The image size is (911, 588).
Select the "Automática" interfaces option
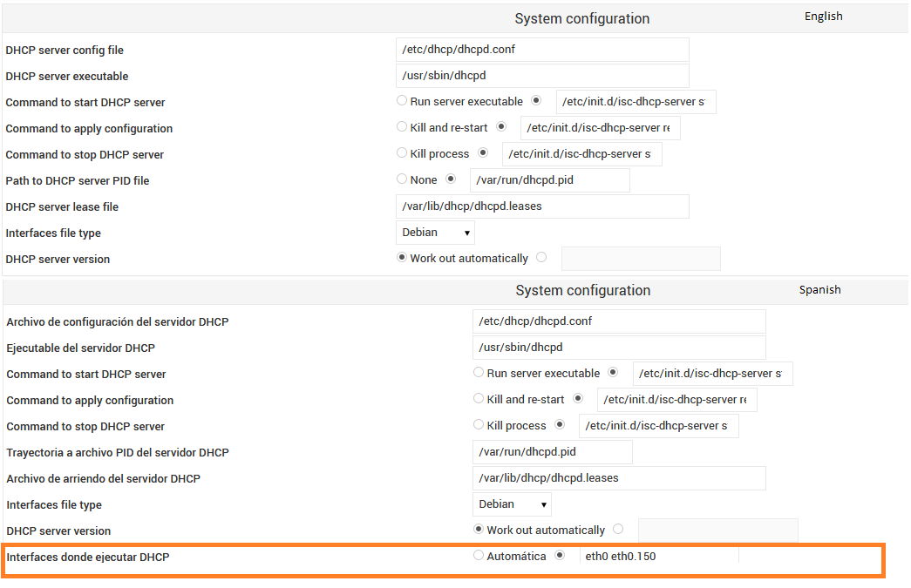tap(478, 555)
